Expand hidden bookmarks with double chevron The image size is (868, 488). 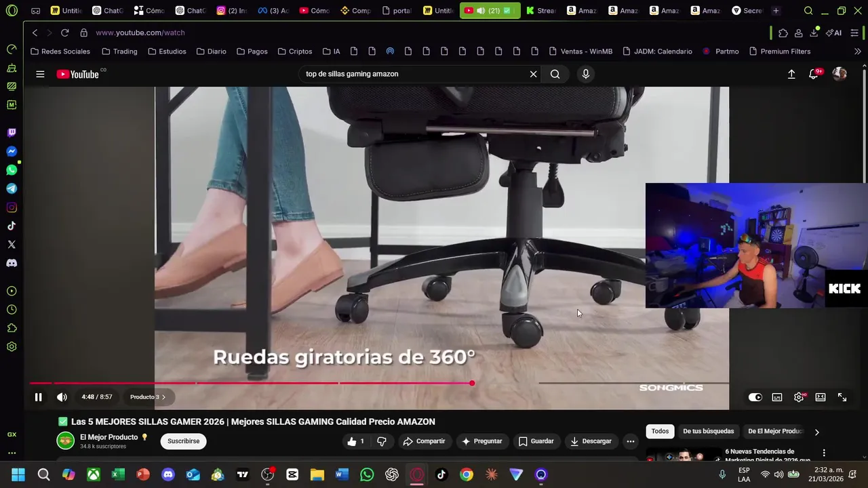click(857, 52)
